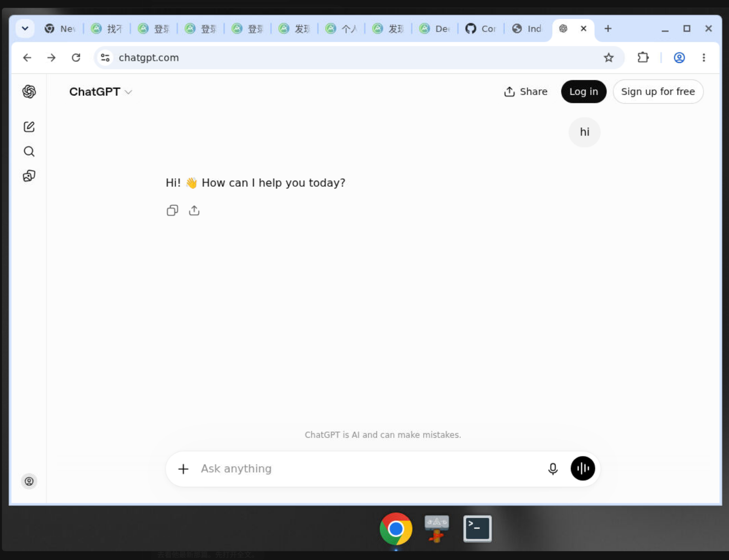Image resolution: width=729 pixels, height=560 pixels.
Task: Open chat search from the sidebar magnifier
Action: click(x=29, y=152)
